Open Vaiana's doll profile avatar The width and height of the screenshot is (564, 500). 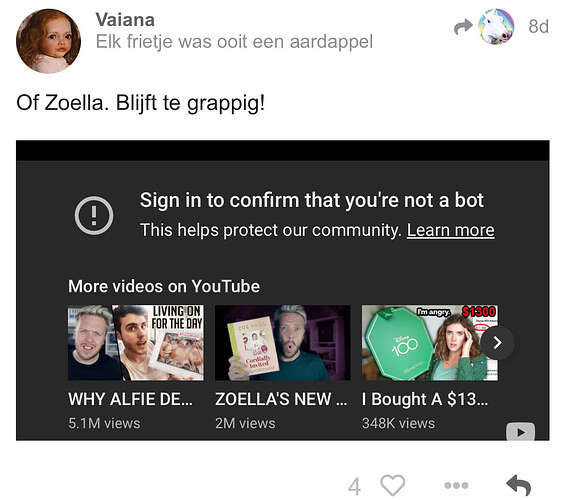tap(49, 41)
